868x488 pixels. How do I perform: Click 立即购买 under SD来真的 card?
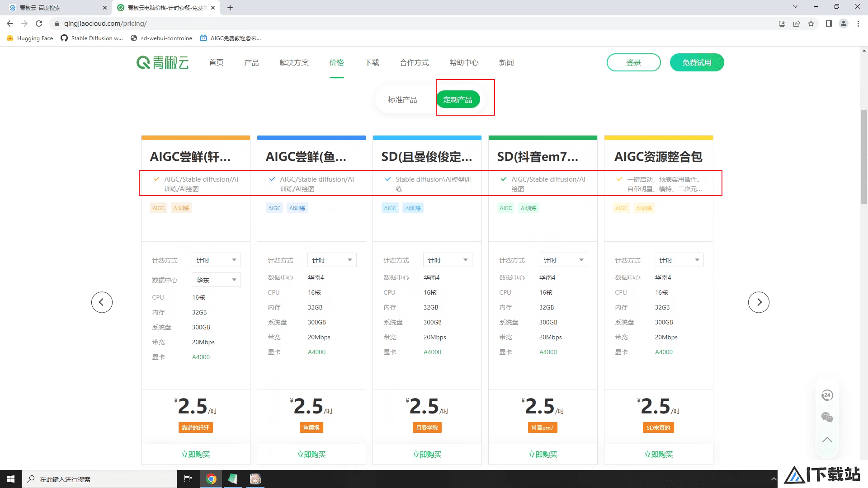[x=658, y=454]
